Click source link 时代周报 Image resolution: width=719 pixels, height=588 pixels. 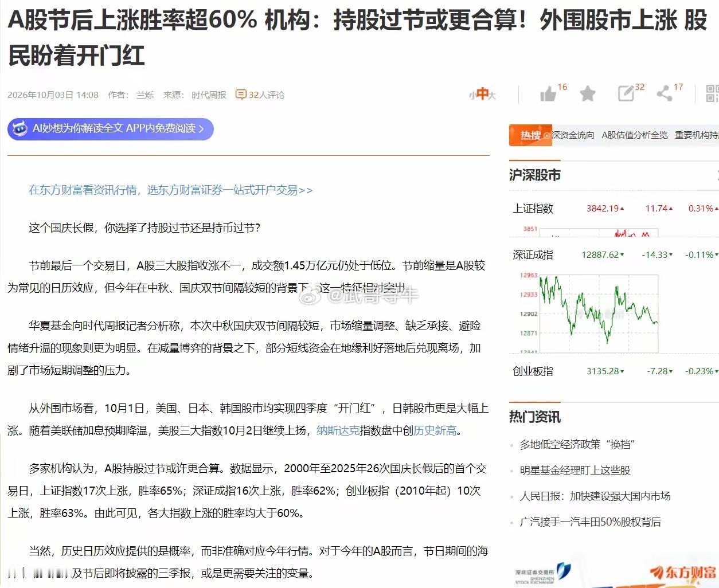point(209,95)
